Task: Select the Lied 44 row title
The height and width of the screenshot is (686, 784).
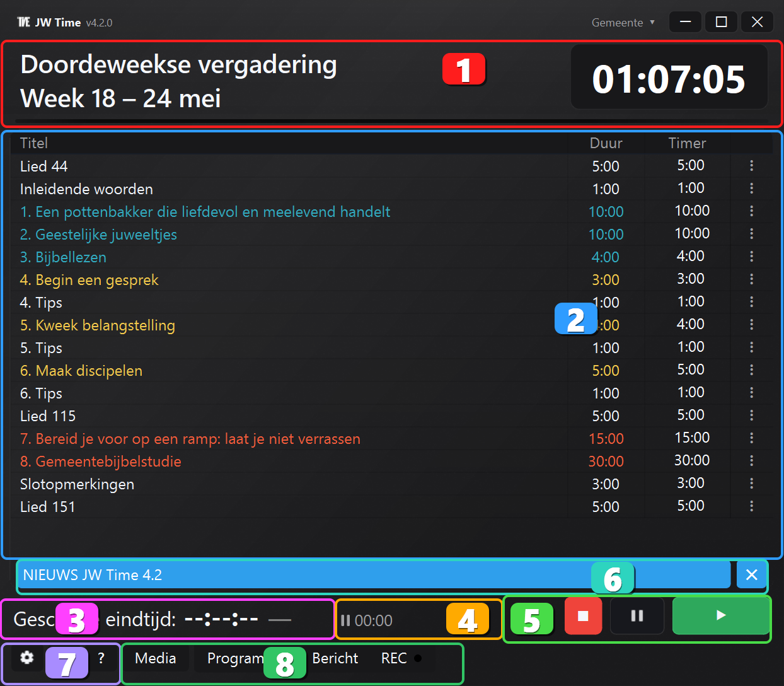Action: click(43, 166)
